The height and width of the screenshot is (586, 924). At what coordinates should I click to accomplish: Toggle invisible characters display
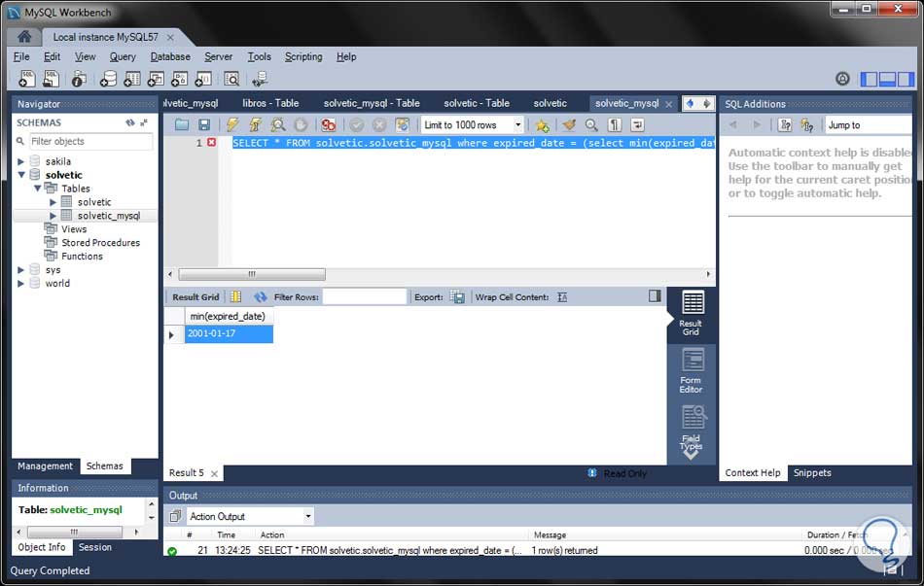pyautogui.click(x=615, y=124)
